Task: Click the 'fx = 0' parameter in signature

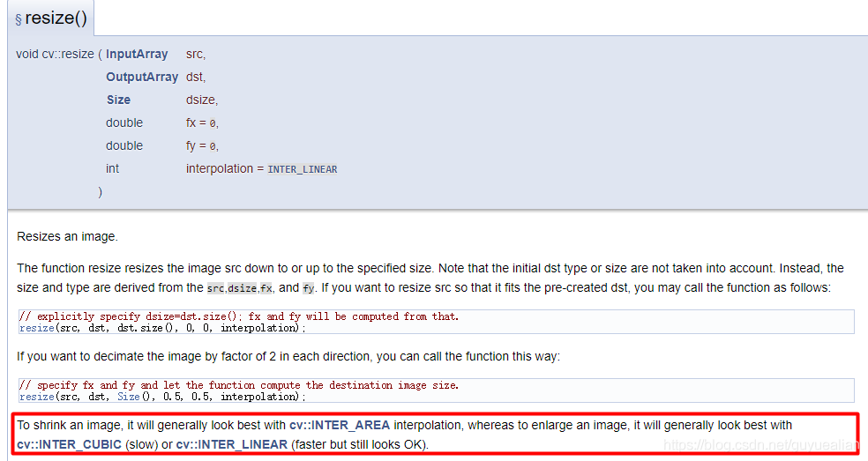Action: tap(202, 123)
